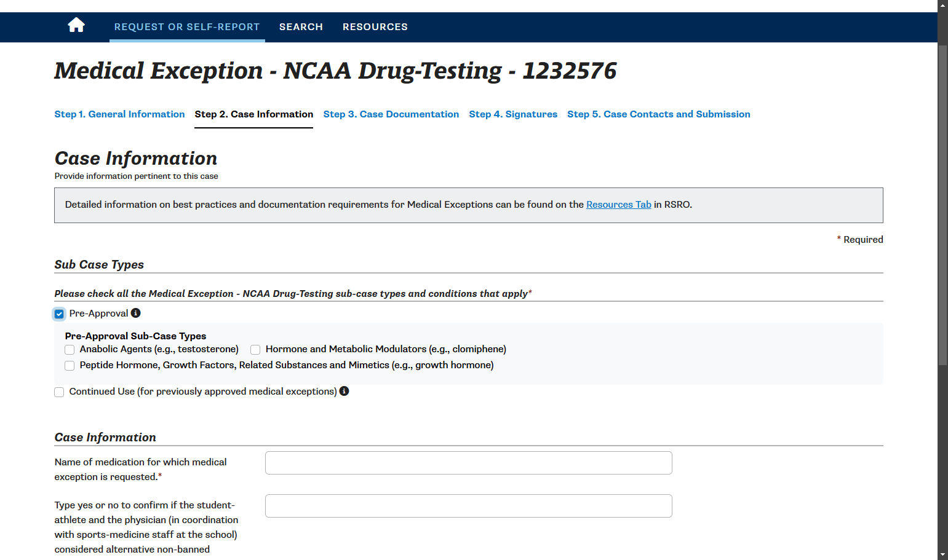Check Peptide Hormone, Growth Factors checkbox
Viewport: 948px width, 560px height.
[70, 366]
